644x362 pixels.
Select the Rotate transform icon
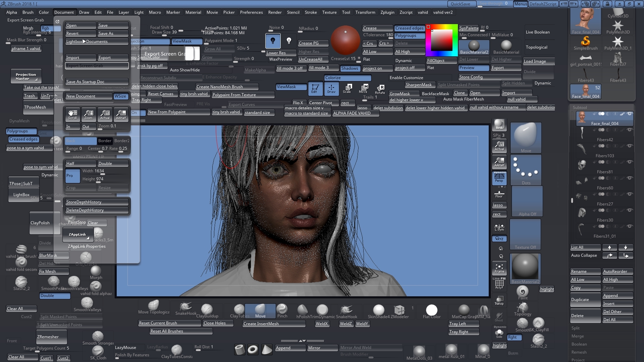(380, 89)
